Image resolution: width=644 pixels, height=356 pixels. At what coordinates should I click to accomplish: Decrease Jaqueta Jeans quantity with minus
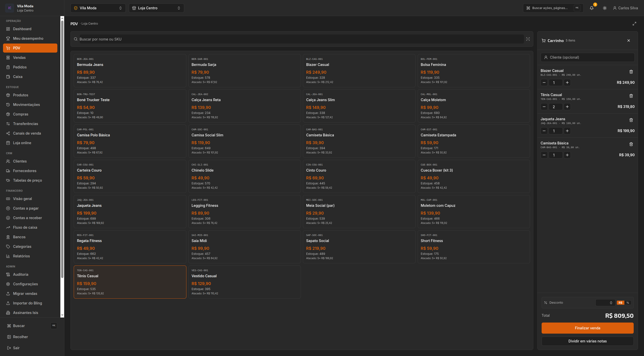pos(544,131)
